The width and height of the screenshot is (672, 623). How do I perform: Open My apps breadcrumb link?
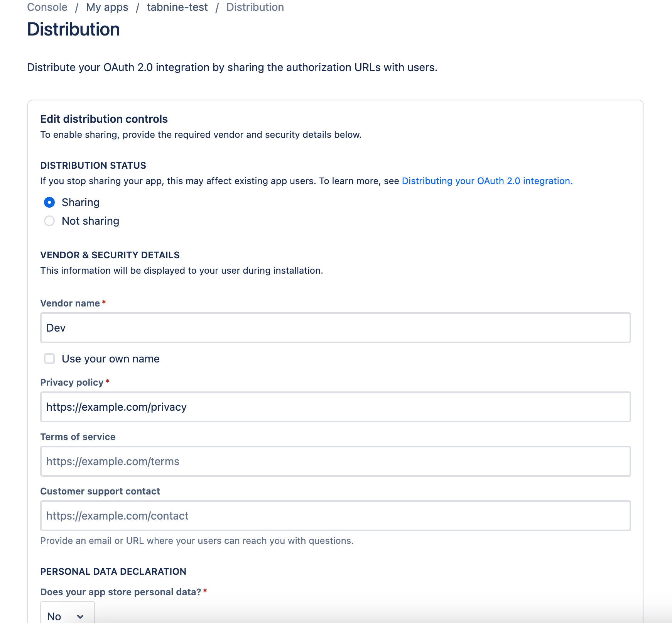point(107,7)
